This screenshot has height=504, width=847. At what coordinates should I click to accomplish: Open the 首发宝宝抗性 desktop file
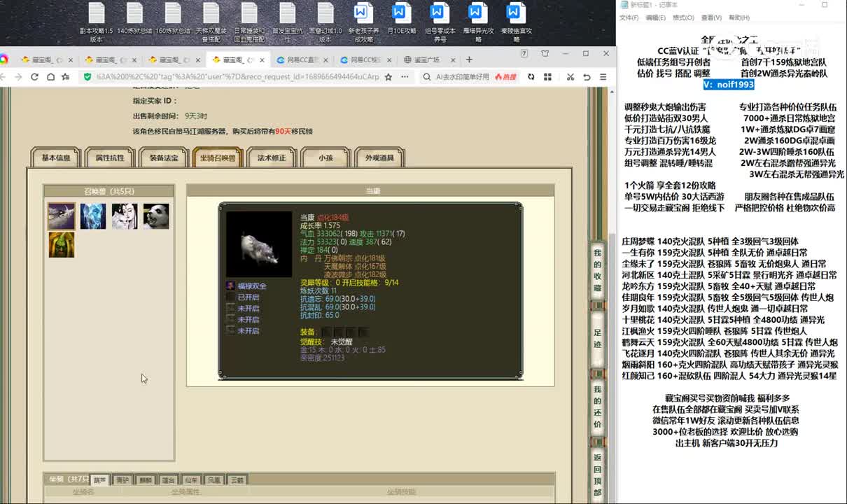(287, 22)
